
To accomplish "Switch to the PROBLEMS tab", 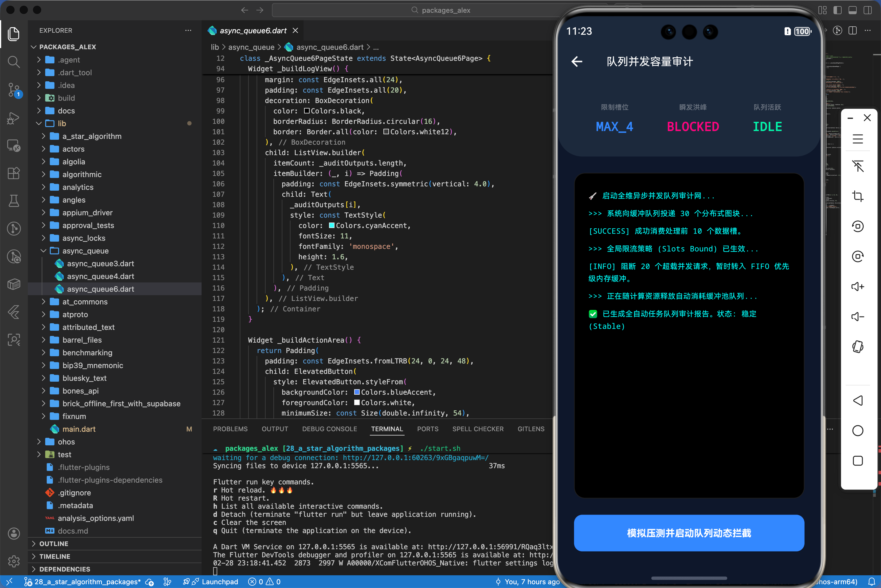I will [x=230, y=429].
